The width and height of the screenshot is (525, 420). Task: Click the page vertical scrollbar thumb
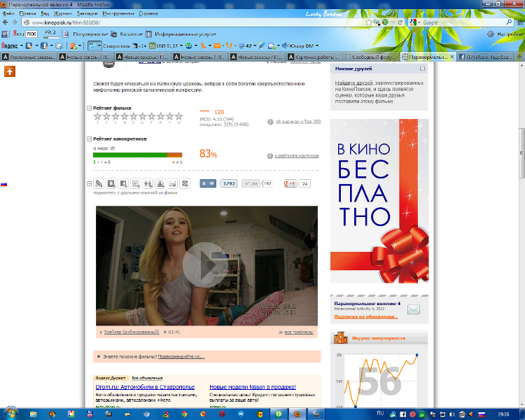click(x=521, y=153)
